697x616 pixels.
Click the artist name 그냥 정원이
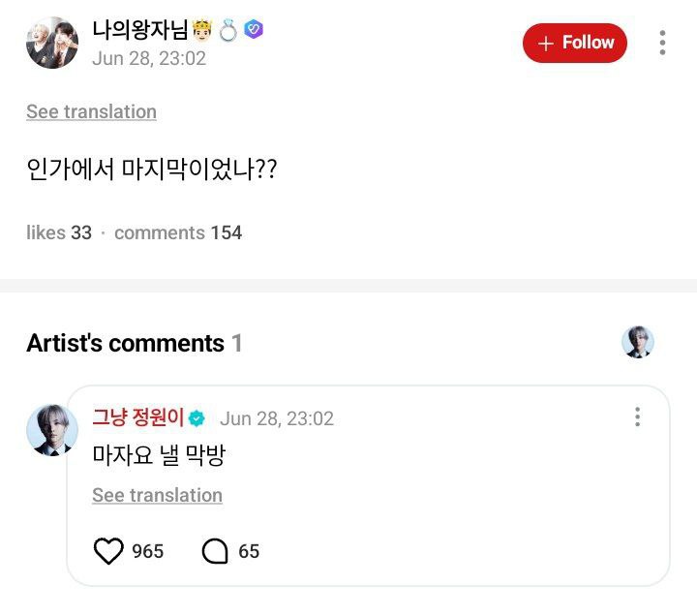[137, 417]
